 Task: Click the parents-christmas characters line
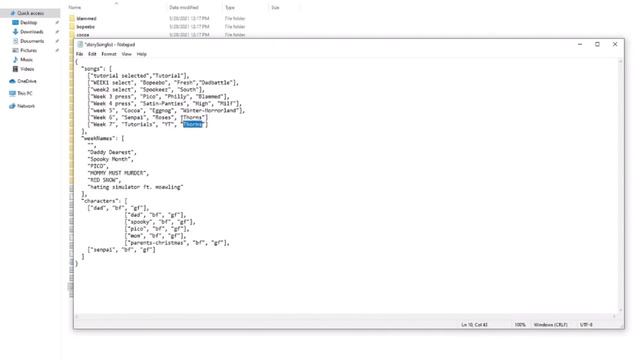coord(177,243)
